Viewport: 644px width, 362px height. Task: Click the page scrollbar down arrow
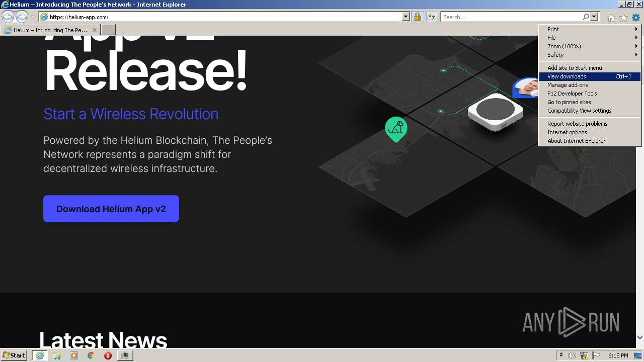click(640, 337)
